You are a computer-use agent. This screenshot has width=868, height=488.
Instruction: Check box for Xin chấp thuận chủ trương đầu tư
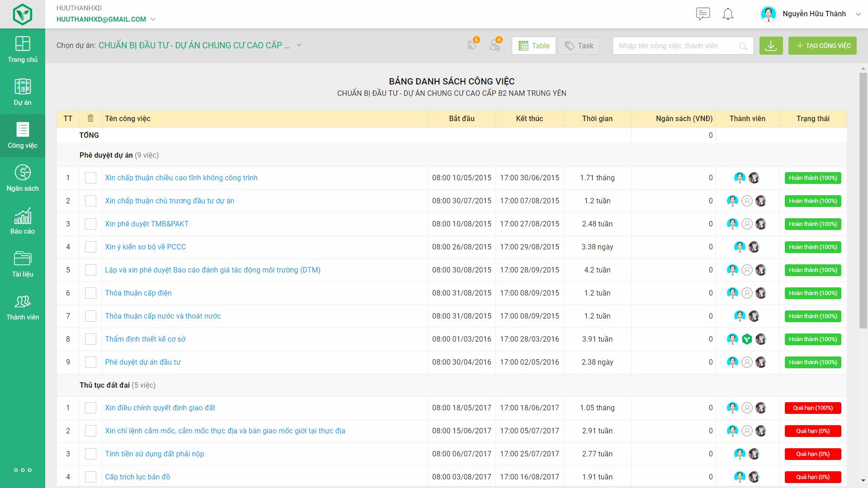point(90,201)
